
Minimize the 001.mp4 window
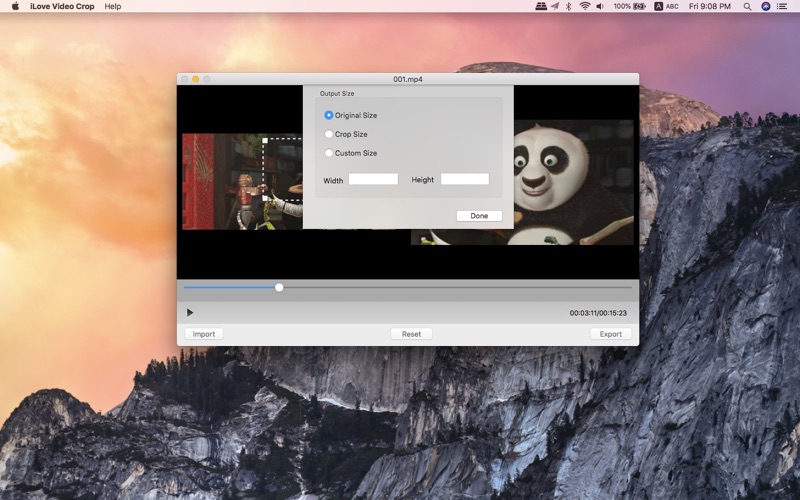195,79
